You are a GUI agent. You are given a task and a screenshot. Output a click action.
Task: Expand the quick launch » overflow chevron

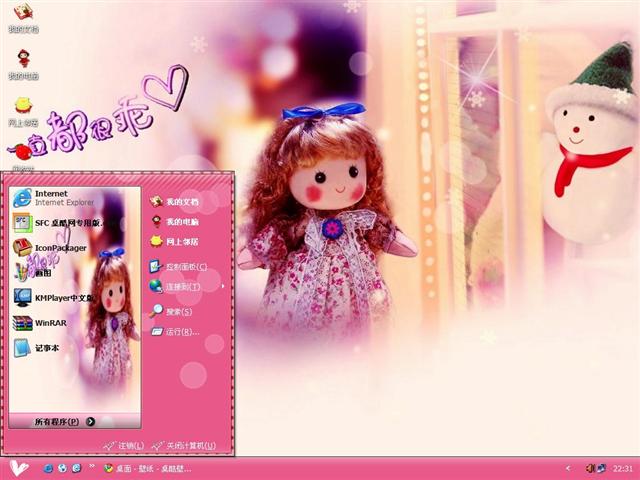pyautogui.click(x=92, y=467)
